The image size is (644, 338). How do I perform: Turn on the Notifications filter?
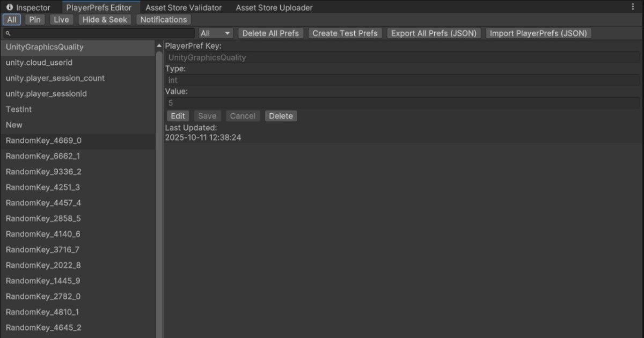[x=163, y=19]
